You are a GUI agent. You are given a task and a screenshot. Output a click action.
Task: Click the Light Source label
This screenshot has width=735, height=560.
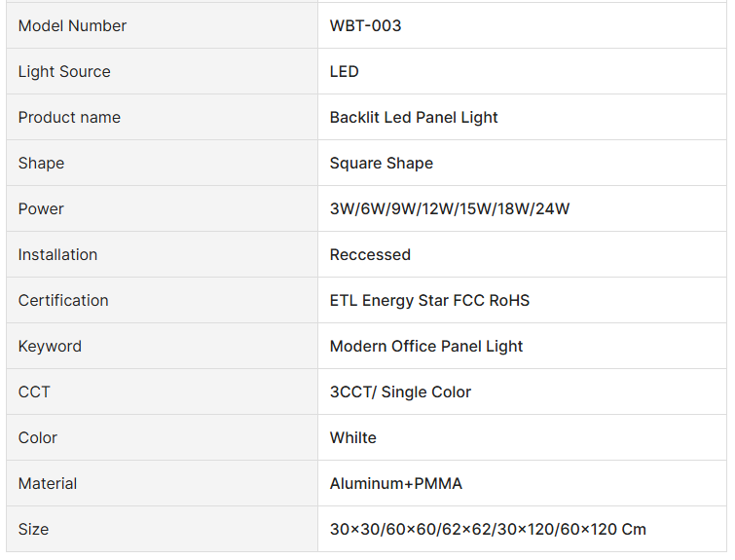(64, 72)
